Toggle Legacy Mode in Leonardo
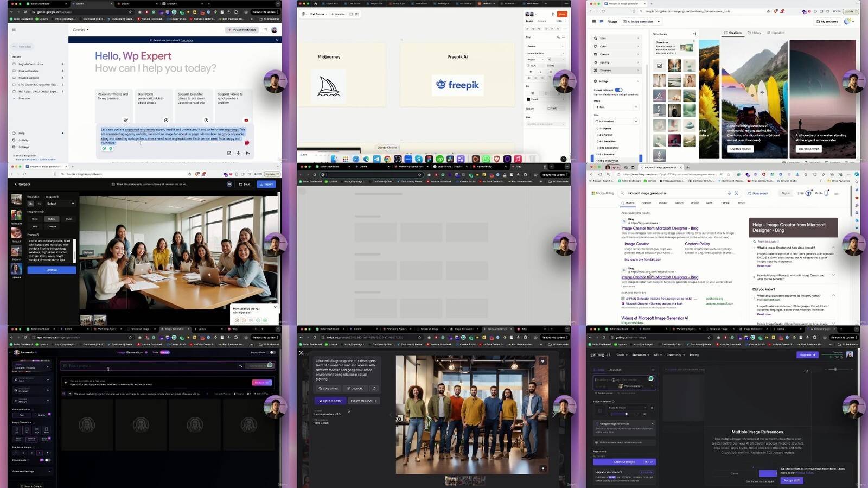The height and width of the screenshot is (488, 868). coord(272,352)
